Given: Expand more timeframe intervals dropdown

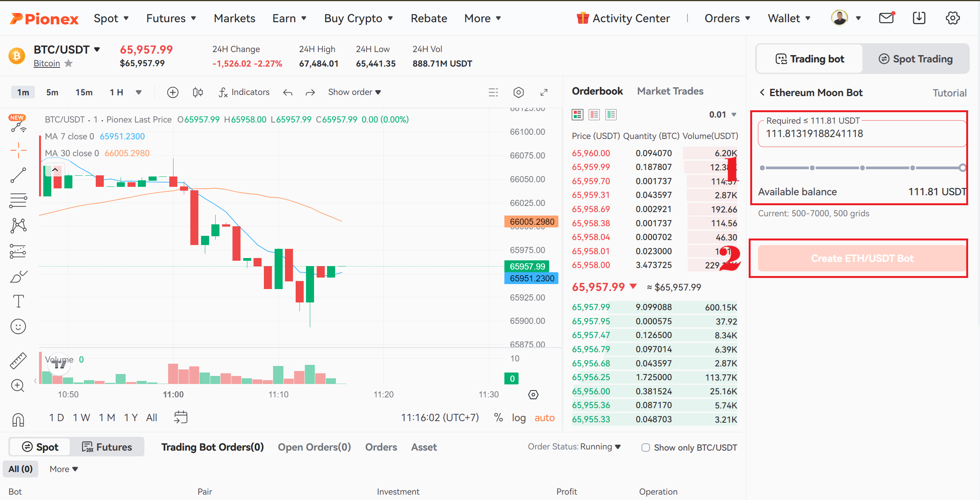Looking at the screenshot, I should [x=139, y=92].
